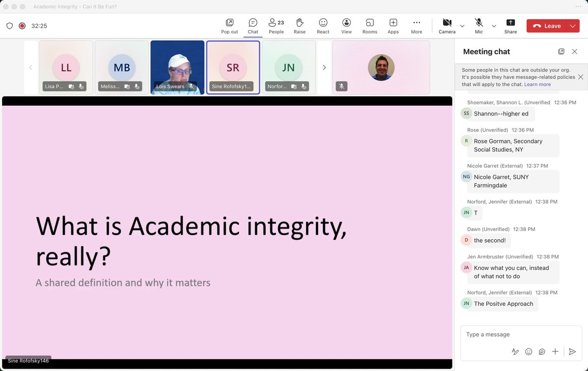This screenshot has width=588, height=371.
Task: Expand Leave options dropdown arrow
Action: click(x=573, y=26)
